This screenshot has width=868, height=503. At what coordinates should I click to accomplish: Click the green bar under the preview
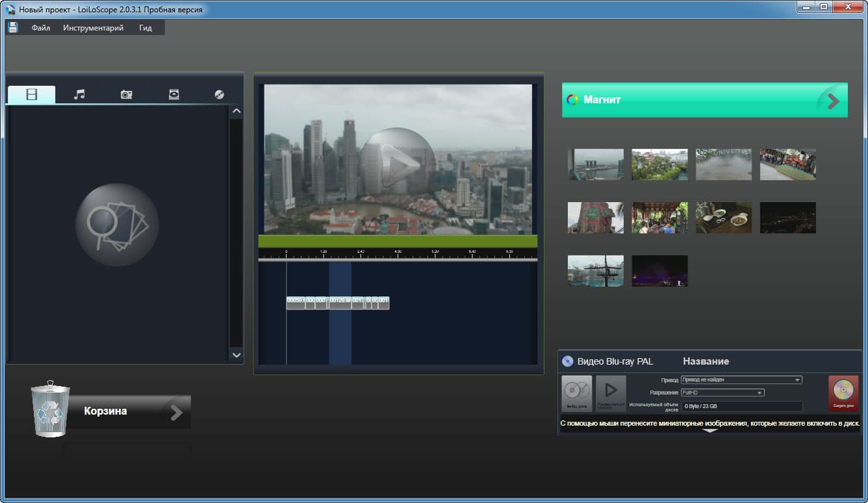tap(398, 241)
